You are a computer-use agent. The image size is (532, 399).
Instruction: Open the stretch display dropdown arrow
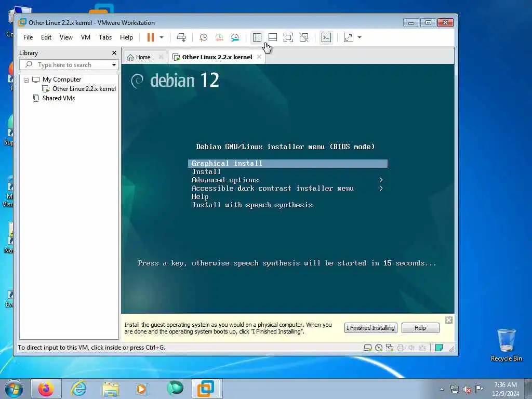click(x=360, y=37)
